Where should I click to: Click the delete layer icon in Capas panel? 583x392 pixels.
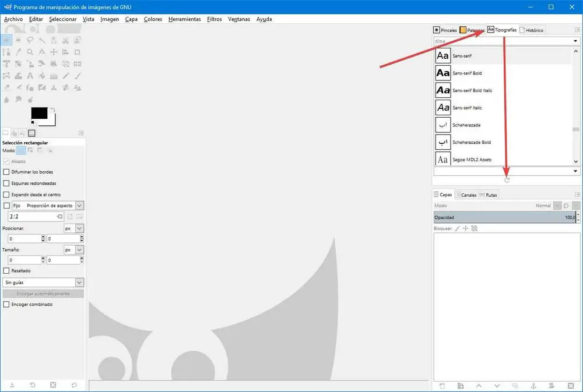tap(571, 386)
